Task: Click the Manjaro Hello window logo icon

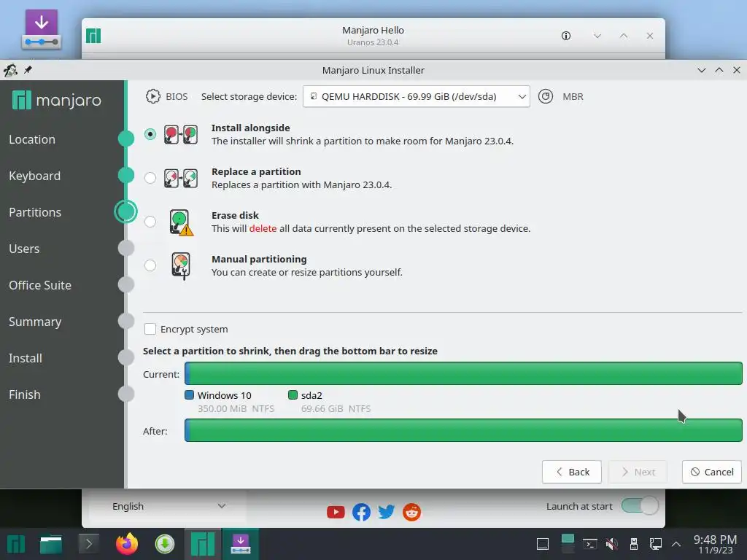Action: coord(93,36)
